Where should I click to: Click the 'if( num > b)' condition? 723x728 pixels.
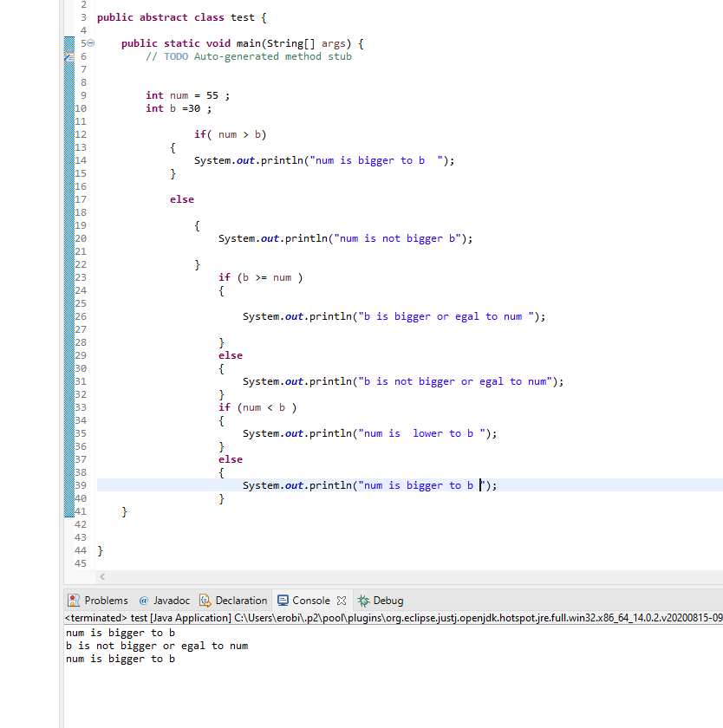231,134
